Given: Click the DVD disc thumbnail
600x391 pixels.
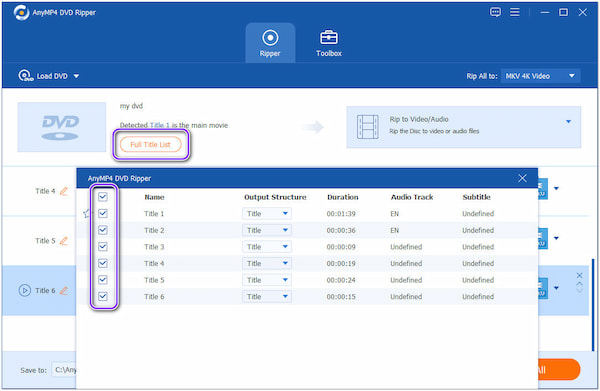Looking at the screenshot, I should [x=62, y=127].
